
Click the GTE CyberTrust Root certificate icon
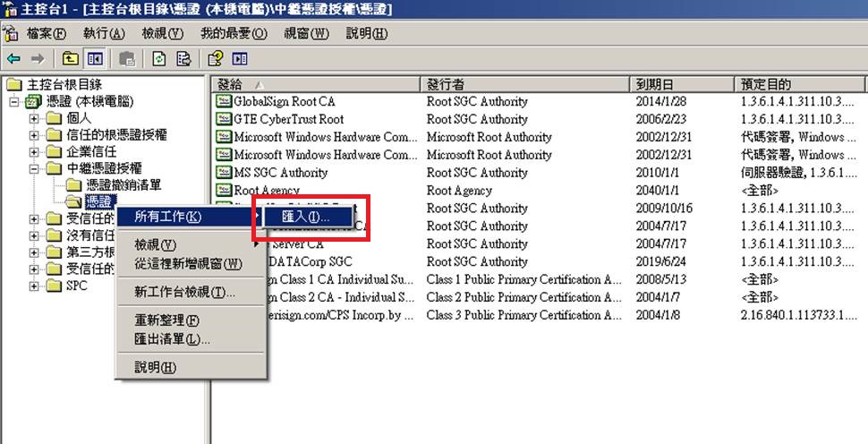[224, 119]
